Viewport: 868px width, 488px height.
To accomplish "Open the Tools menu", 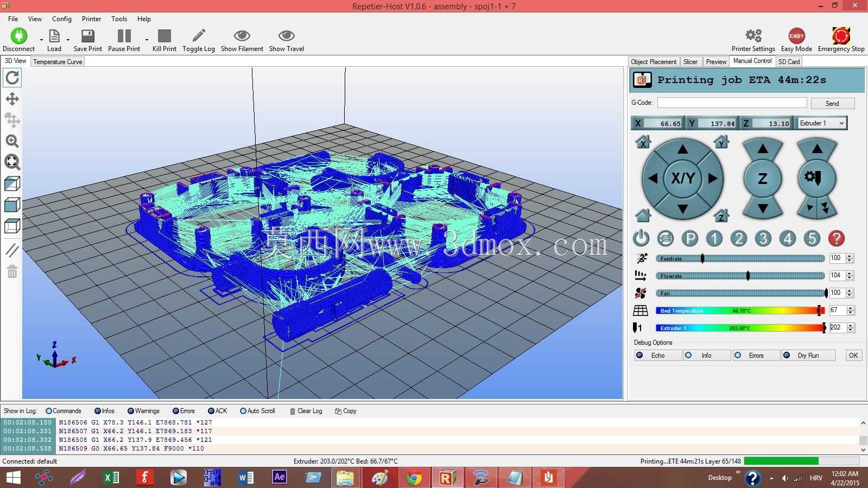I will 119,18.
